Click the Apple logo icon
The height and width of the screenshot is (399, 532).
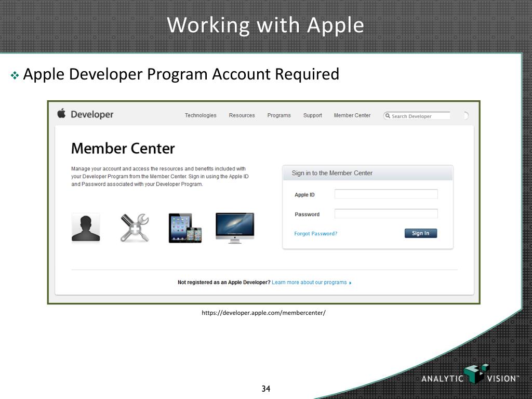pos(61,113)
